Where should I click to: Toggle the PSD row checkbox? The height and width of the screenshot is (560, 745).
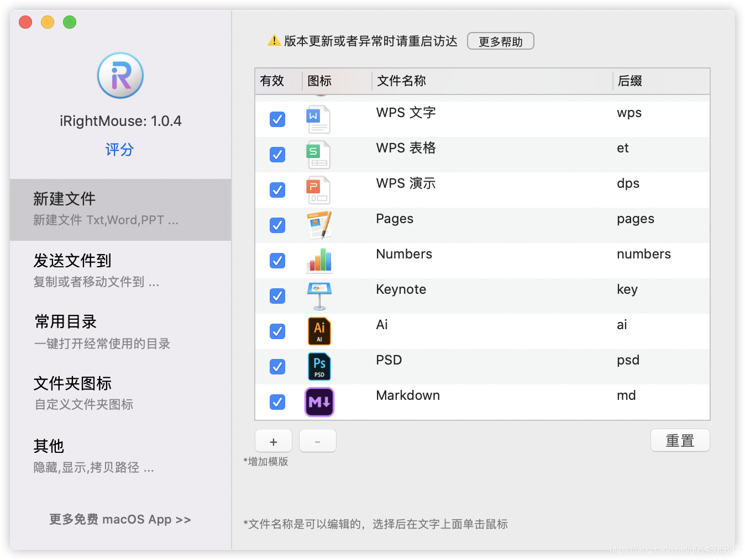[x=277, y=367]
